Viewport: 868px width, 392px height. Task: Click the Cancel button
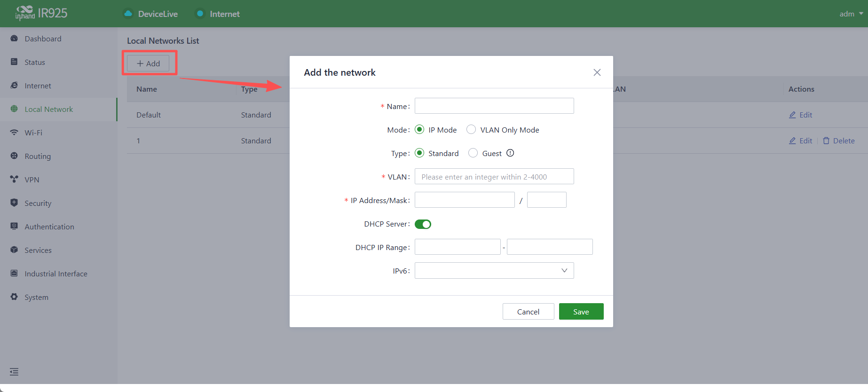529,312
